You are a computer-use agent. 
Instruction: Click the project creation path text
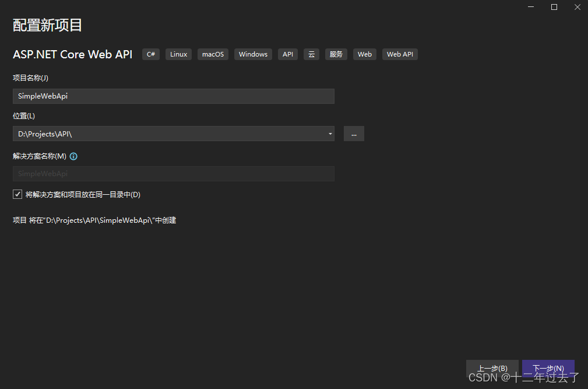[x=94, y=220]
